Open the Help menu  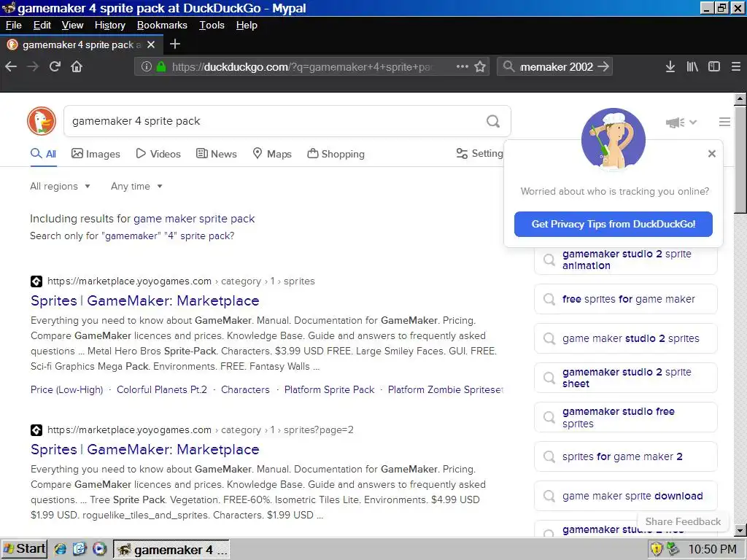point(247,26)
